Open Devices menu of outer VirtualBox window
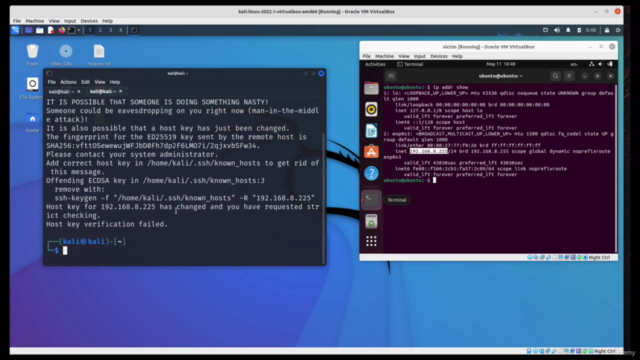The width and height of the screenshot is (640, 360). (89, 21)
